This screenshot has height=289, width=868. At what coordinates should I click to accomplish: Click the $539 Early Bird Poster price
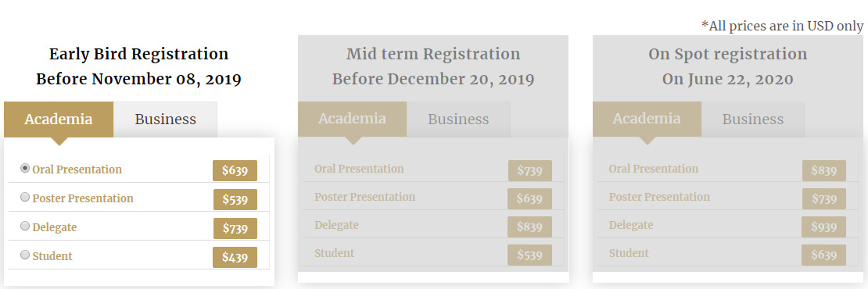tap(235, 199)
